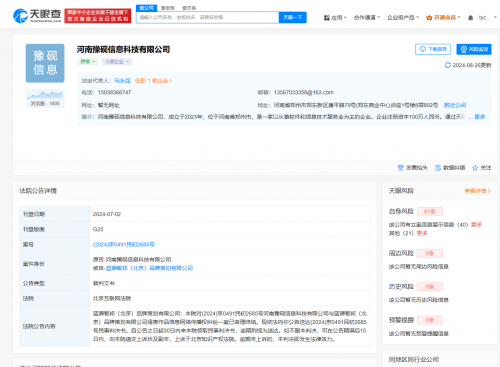Select the 查公司 search tab
Screen dimensions: 500x367
(x=146, y=8)
